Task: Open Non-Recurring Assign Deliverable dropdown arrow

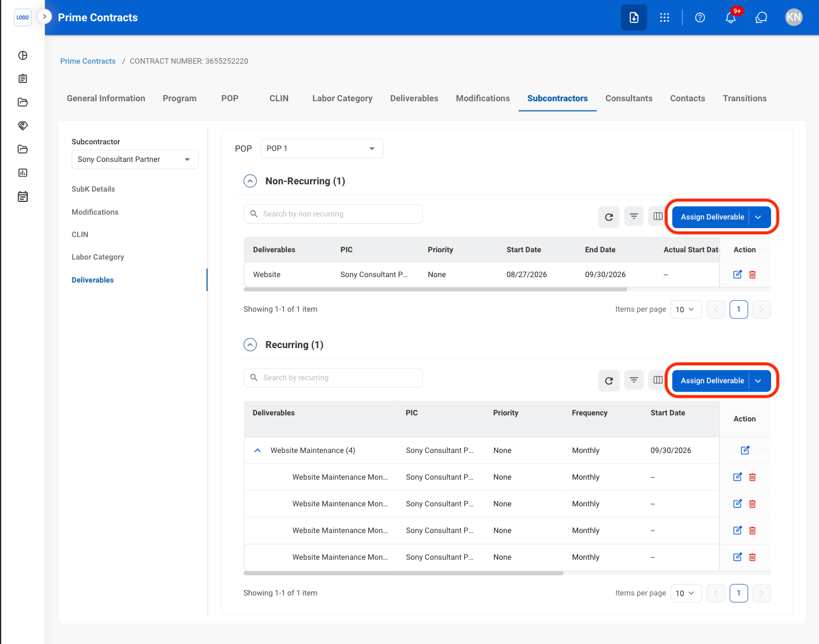Action: (758, 217)
